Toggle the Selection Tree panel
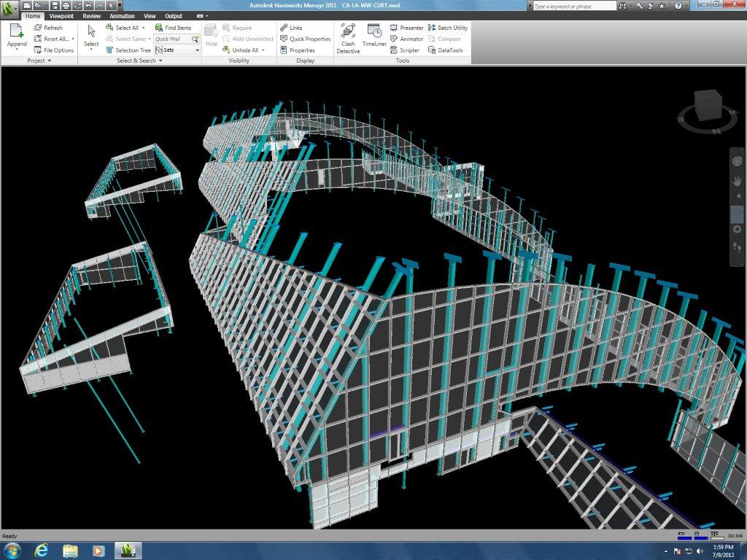Viewport: 747px width, 560px height. 128,50
